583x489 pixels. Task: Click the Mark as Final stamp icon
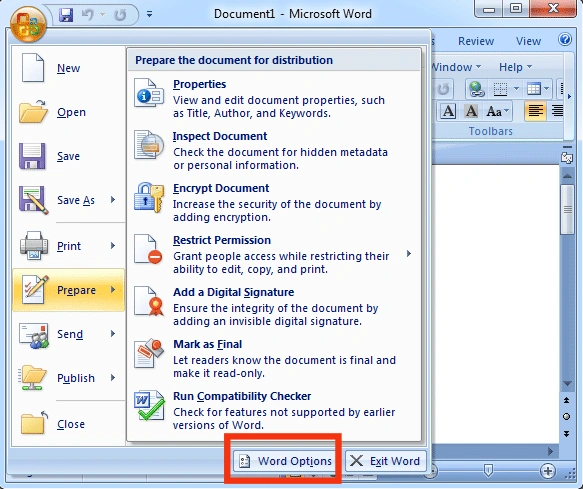pos(149,353)
